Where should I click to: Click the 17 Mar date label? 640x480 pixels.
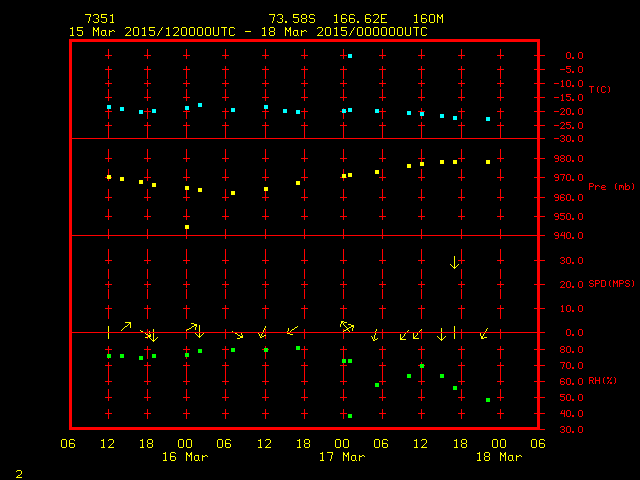tap(342, 457)
